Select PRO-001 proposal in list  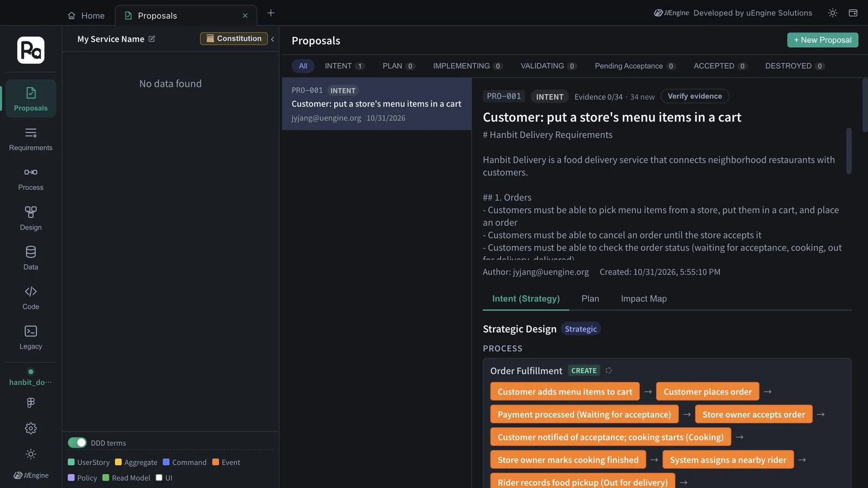376,104
